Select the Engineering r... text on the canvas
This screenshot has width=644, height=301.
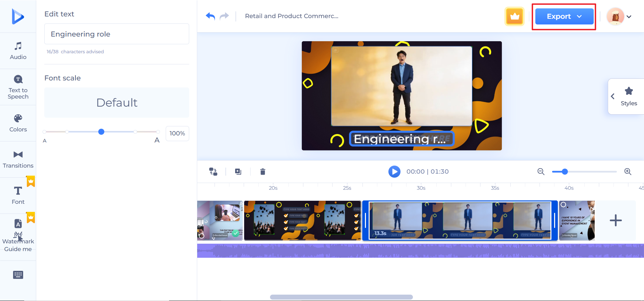(402, 139)
